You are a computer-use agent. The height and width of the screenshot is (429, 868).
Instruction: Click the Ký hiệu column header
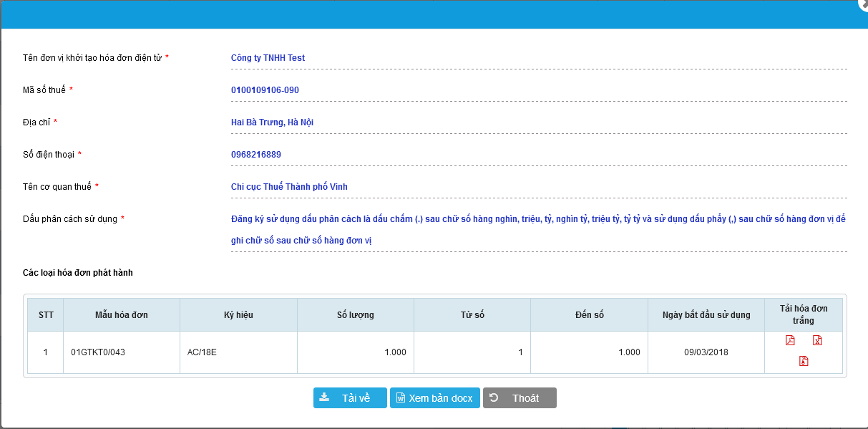(x=238, y=315)
